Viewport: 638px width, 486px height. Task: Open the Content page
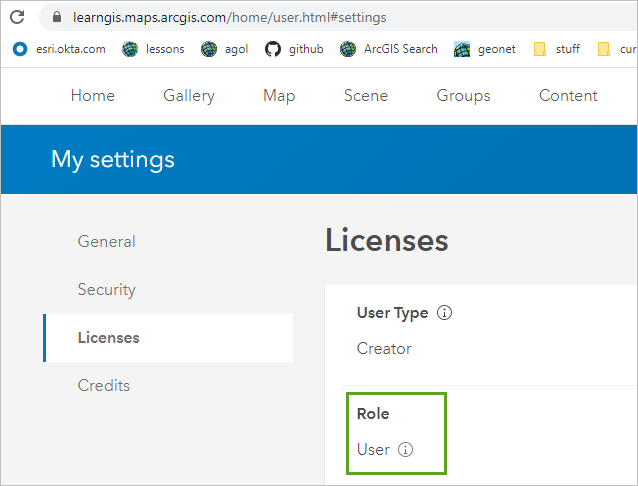[568, 96]
